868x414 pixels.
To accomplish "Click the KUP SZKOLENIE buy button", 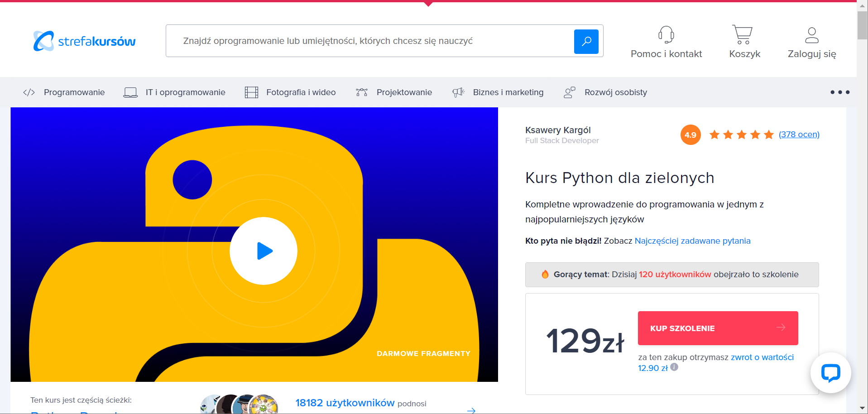I will pos(718,328).
